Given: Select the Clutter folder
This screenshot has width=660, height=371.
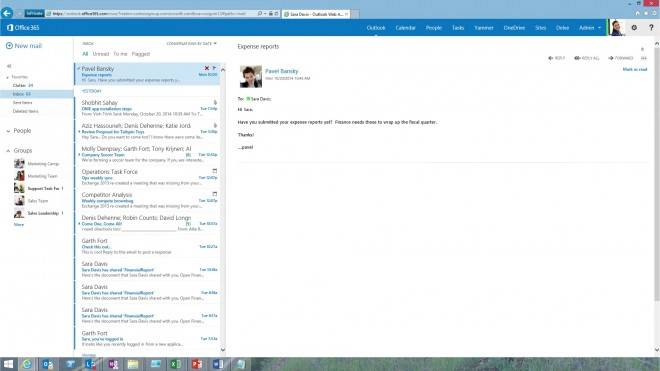Looking at the screenshot, I should 23,85.
